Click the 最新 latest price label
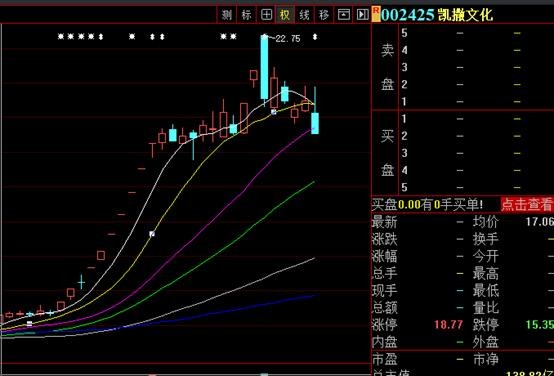 385,222
